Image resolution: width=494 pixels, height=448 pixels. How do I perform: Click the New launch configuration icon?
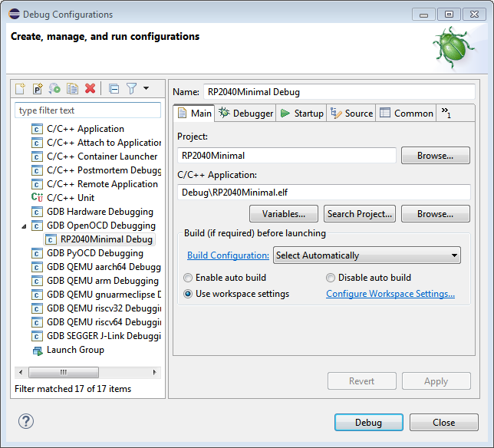pyautogui.click(x=21, y=88)
